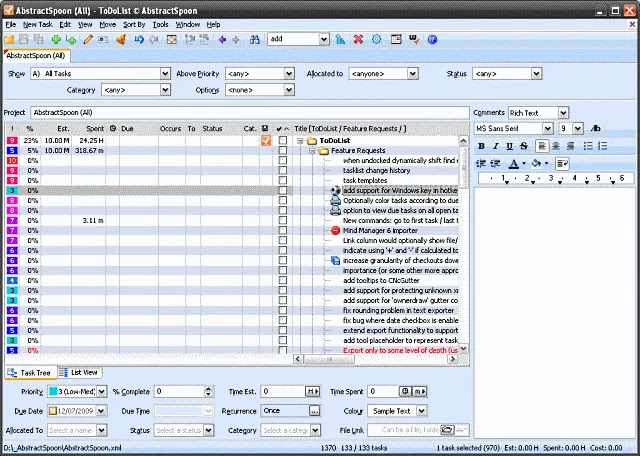Open the Above Priority dropdown
Image resolution: width=640 pixels, height=456 pixels.
(289, 74)
